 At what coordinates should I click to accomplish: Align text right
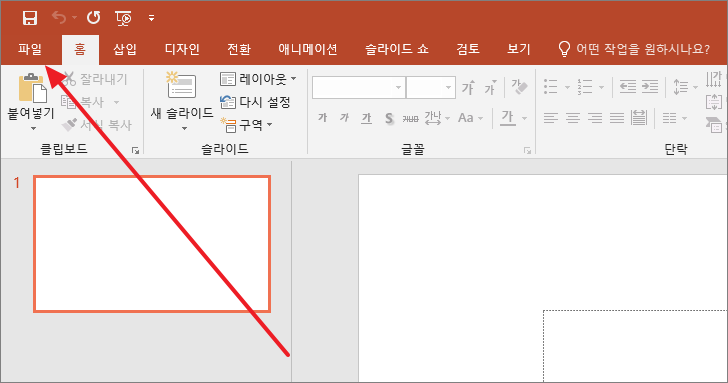(595, 118)
